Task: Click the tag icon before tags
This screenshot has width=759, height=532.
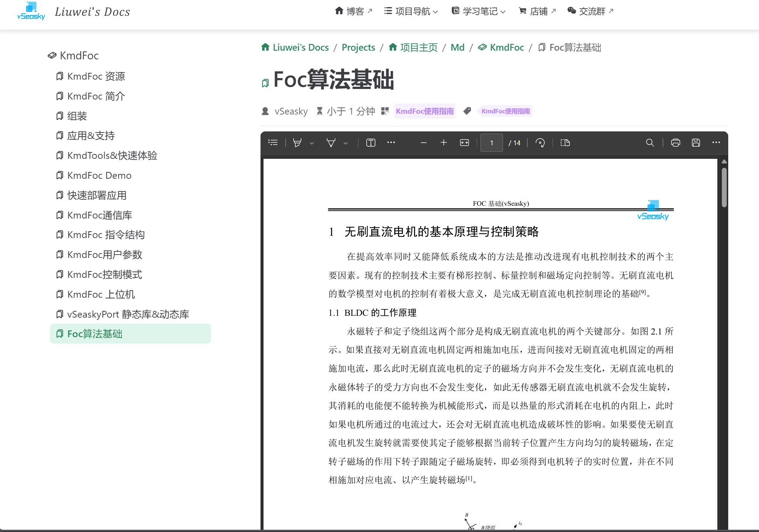Action: [467, 111]
